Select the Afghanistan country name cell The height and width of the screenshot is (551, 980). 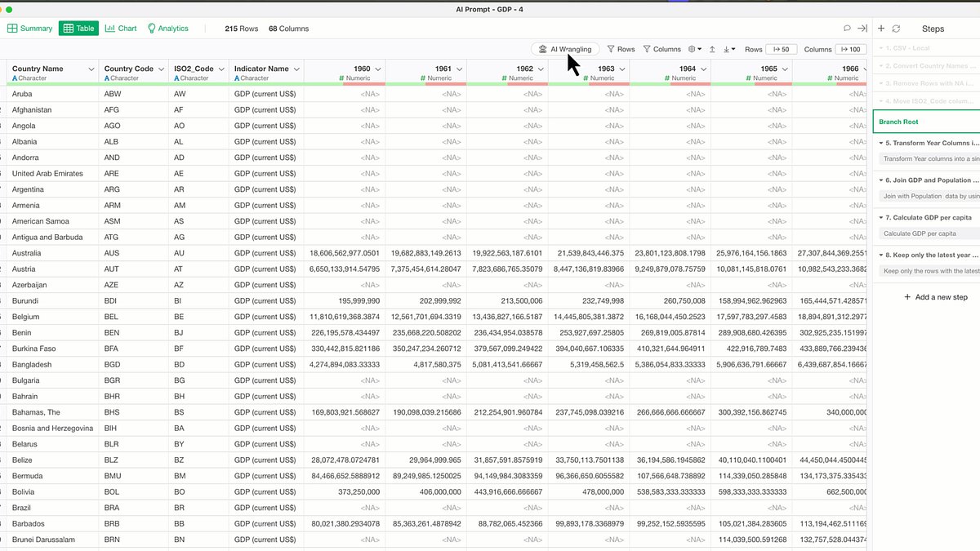coord(52,109)
